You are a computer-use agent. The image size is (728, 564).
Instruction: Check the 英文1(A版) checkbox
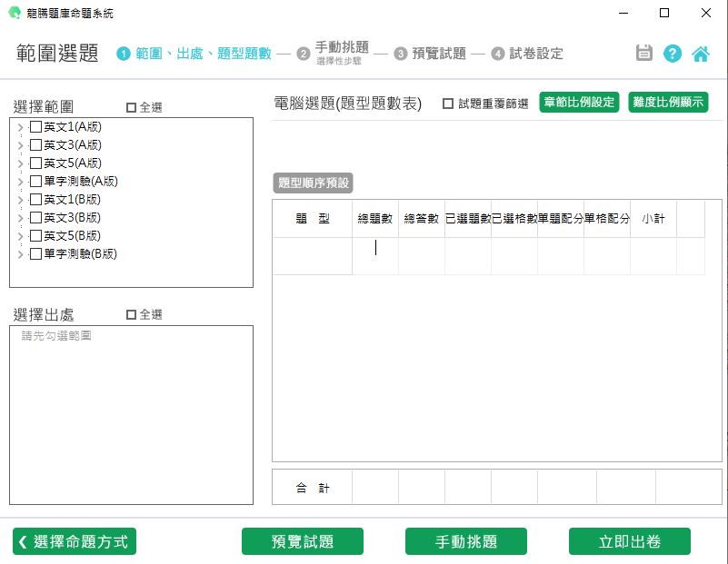click(35, 127)
